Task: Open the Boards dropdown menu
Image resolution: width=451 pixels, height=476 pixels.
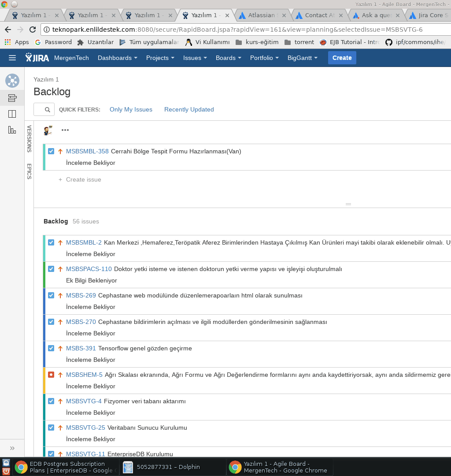Action: pyautogui.click(x=229, y=58)
